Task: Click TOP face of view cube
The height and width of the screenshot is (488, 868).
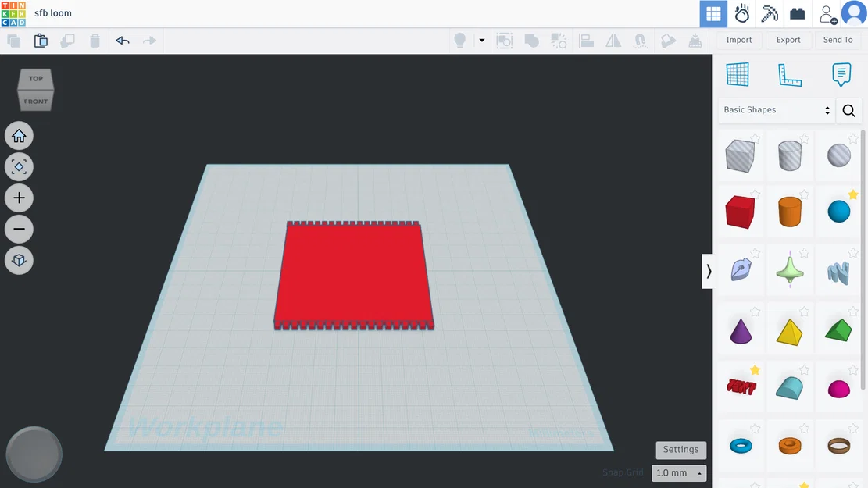Action: click(36, 79)
